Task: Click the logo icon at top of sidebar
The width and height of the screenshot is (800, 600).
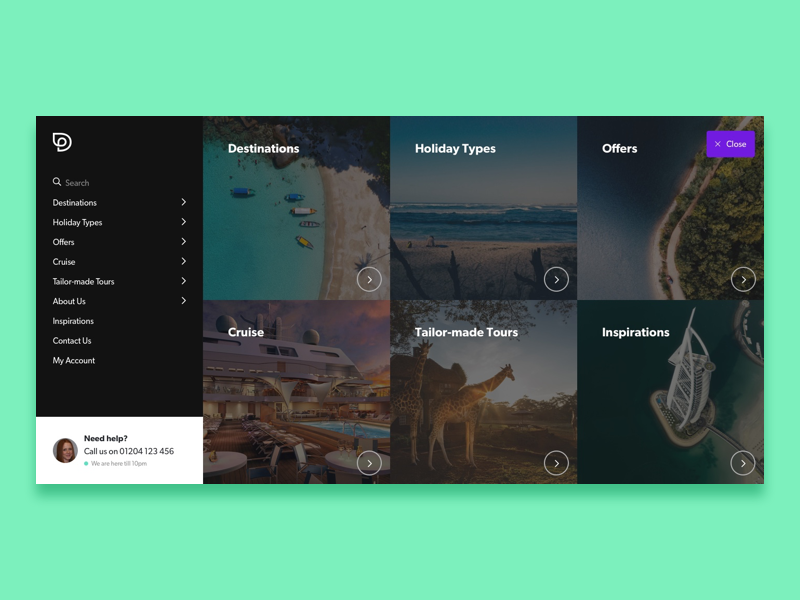Action: click(x=60, y=143)
